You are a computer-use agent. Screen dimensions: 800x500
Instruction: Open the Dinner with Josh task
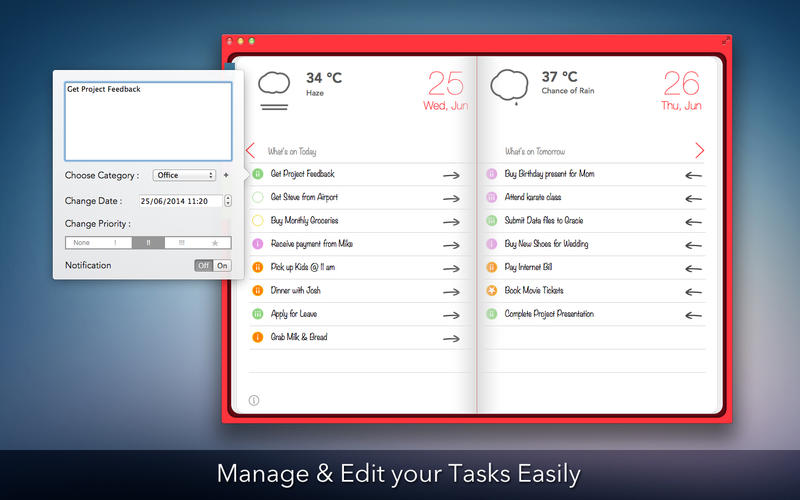(x=295, y=290)
